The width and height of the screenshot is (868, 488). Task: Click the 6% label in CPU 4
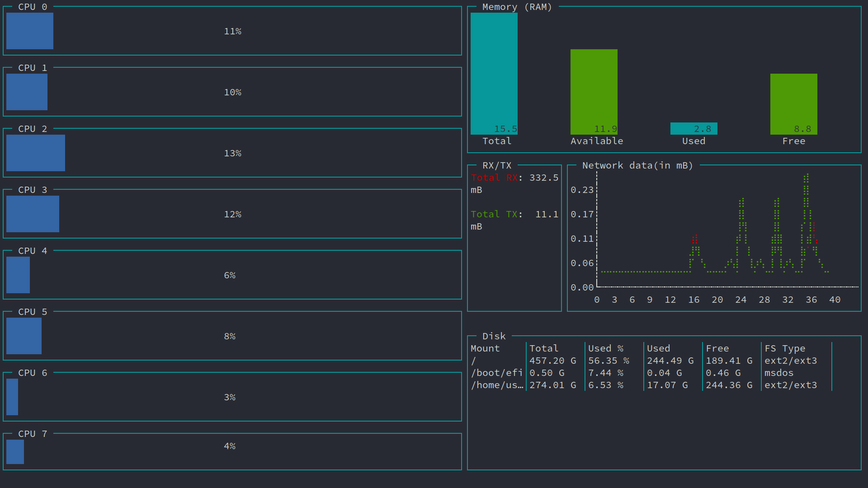[x=230, y=275]
